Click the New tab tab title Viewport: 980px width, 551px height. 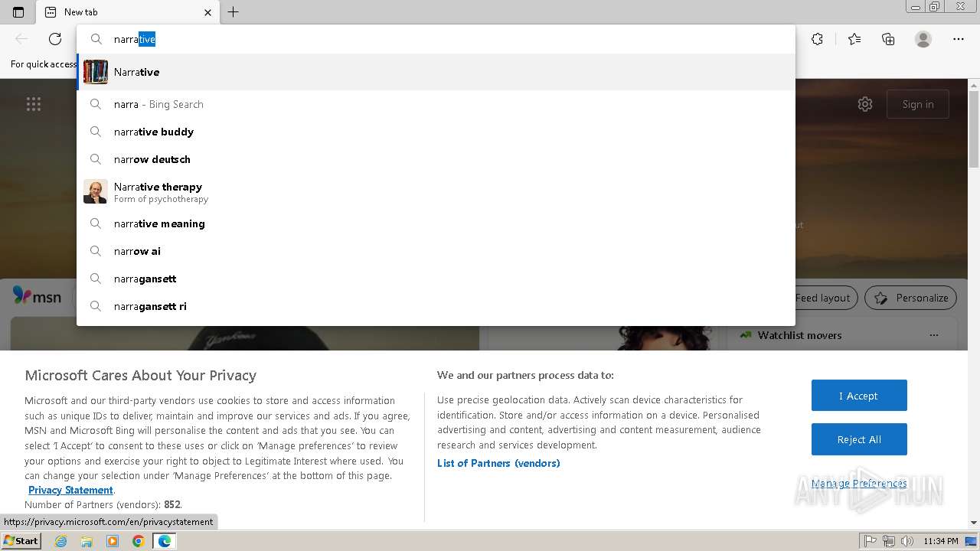(80, 12)
